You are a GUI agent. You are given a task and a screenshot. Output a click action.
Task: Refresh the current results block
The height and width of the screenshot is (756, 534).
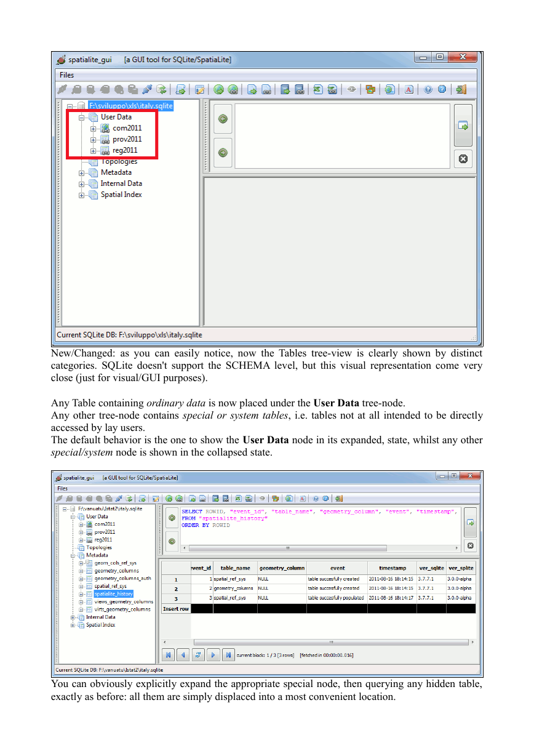pos(198,655)
